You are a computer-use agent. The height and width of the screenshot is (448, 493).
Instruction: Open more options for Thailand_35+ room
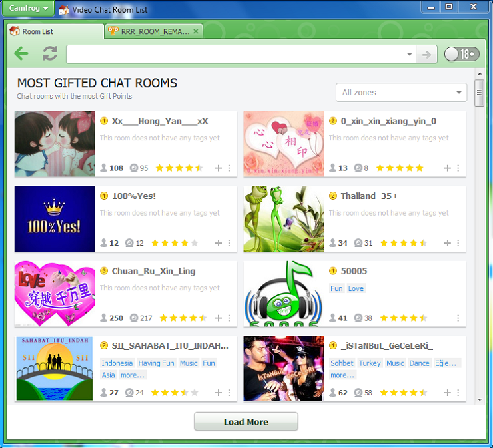tap(458, 243)
